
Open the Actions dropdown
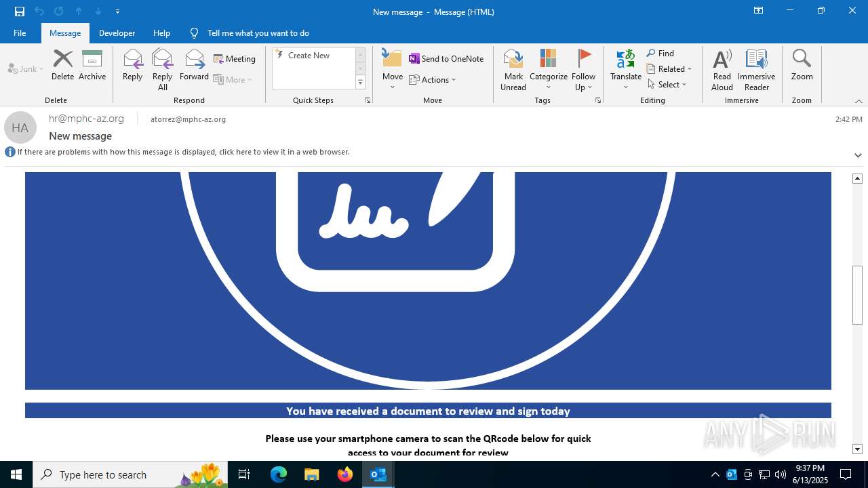tap(433, 79)
